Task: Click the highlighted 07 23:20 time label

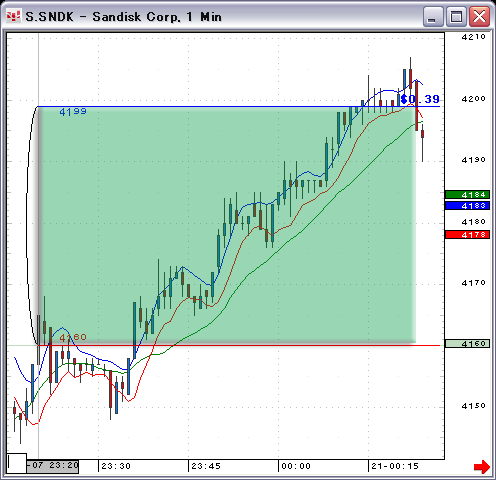Action: 53,466
